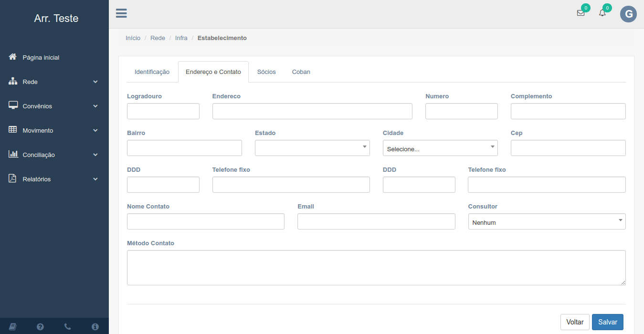644x334 pixels.
Task: Click the Voltar button
Action: 575,322
